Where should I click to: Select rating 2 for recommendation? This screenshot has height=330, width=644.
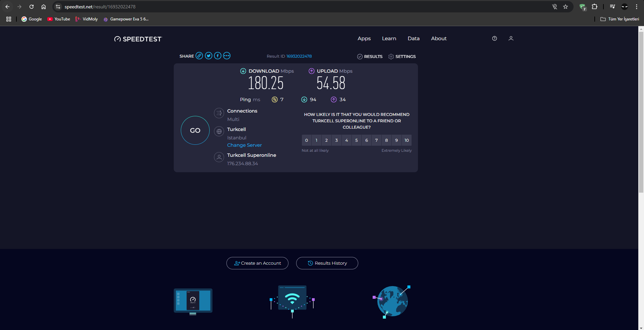coord(326,140)
